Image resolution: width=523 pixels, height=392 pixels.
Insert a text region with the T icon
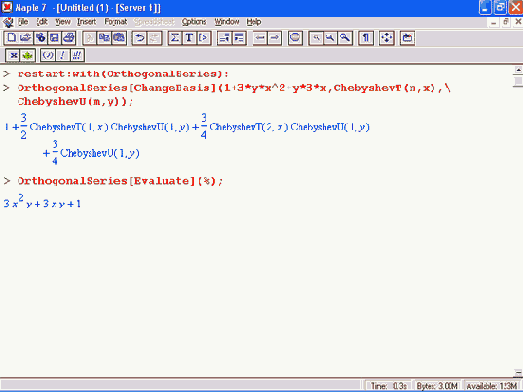tap(189, 38)
